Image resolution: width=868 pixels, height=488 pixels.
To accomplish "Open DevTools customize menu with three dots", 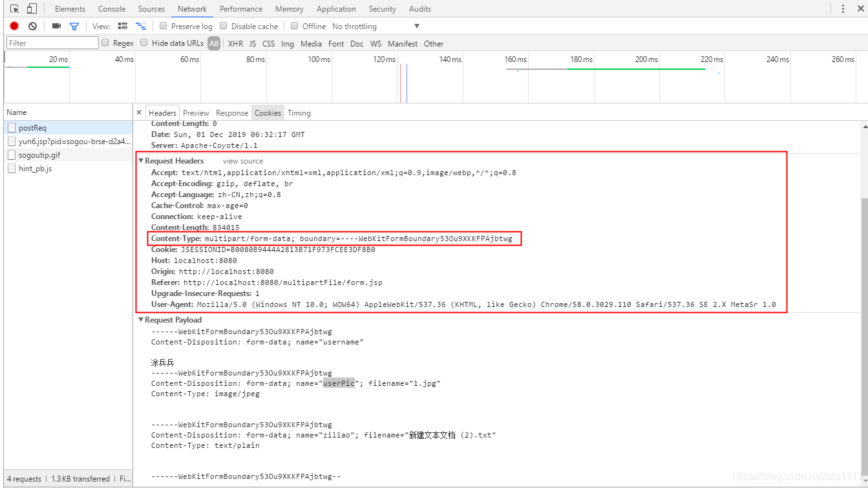I will pos(844,8).
